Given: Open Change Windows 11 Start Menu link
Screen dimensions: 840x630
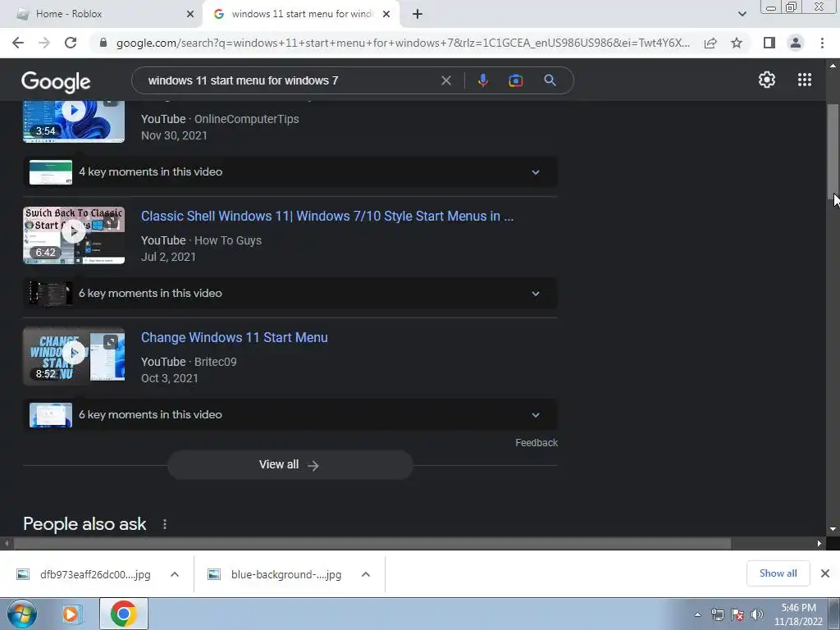Looking at the screenshot, I should coord(234,337).
